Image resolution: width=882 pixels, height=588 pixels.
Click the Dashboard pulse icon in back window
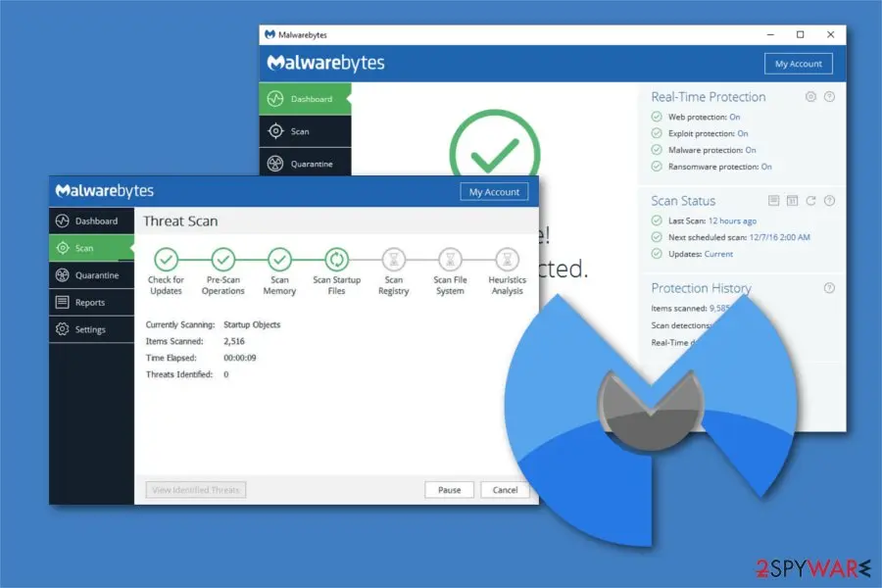[275, 99]
